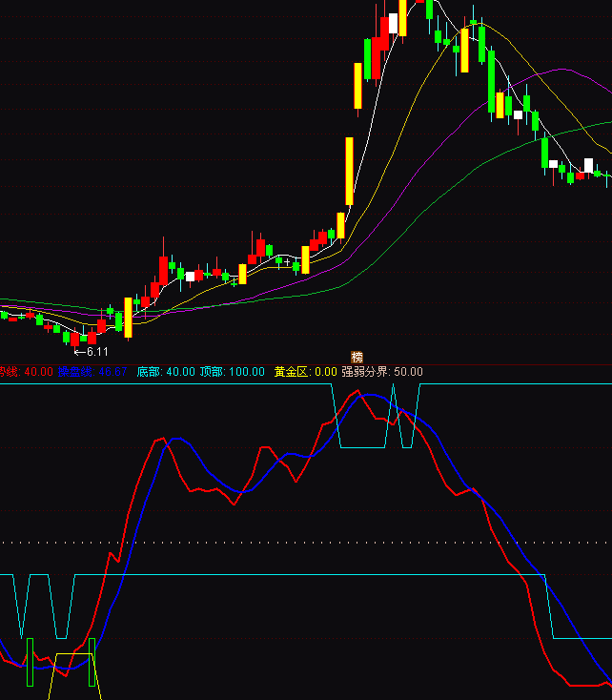Click the second green signal bar in indicator

[92, 662]
